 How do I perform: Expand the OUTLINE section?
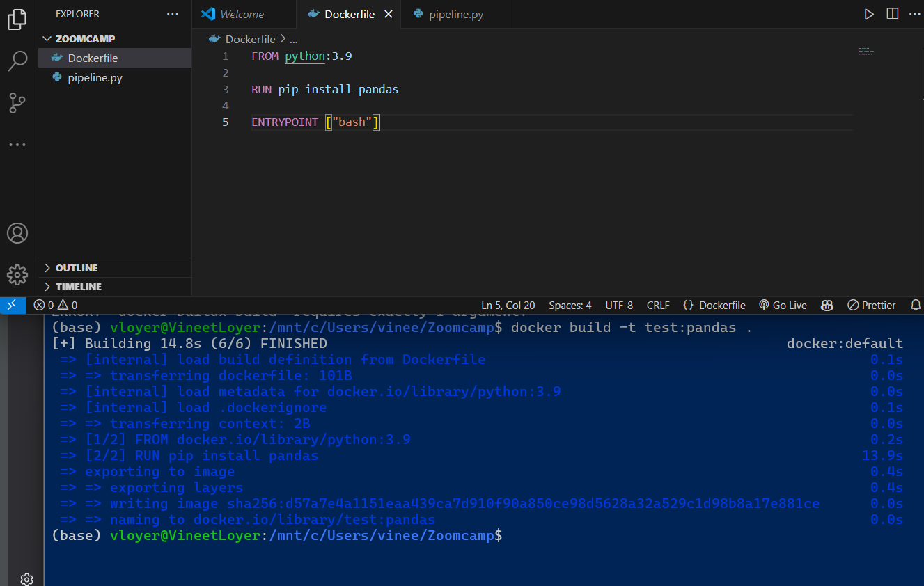tap(77, 268)
